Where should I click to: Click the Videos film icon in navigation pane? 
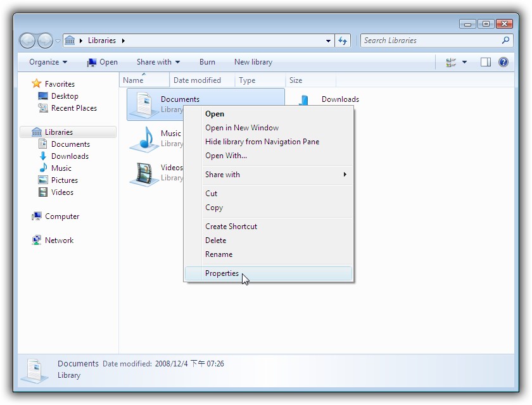coord(43,192)
